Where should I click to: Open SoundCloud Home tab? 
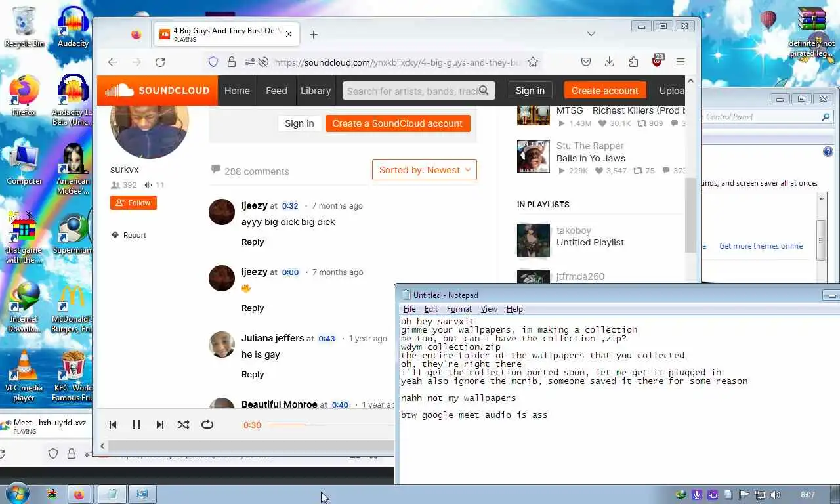point(237,91)
